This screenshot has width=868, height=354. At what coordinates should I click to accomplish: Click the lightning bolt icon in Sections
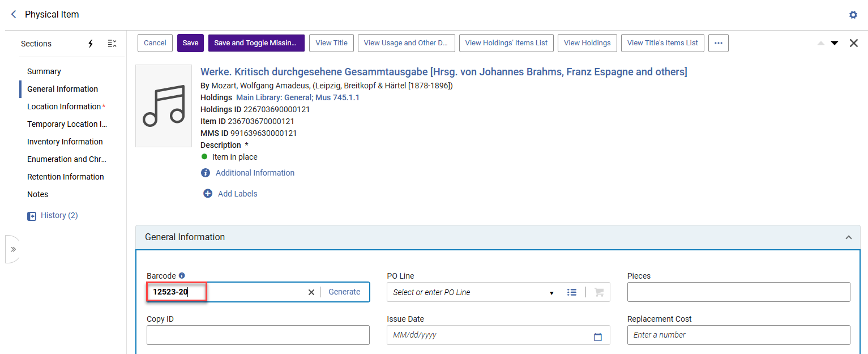[90, 44]
